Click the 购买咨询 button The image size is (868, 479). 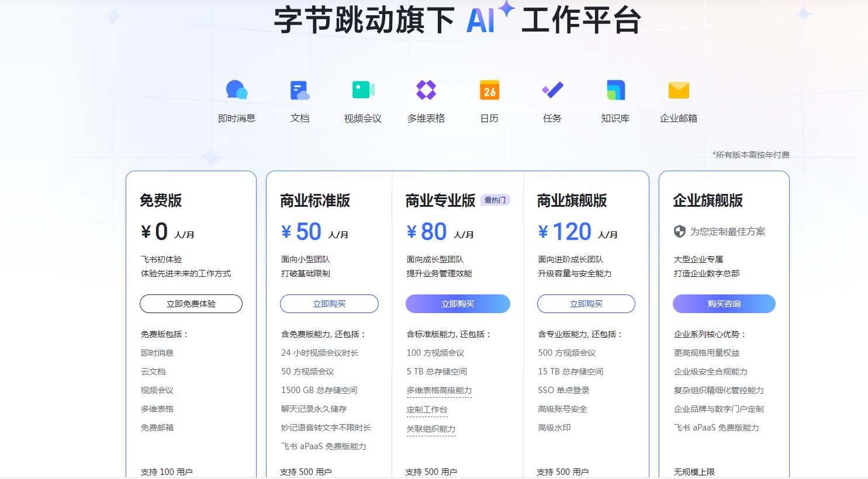(x=724, y=304)
